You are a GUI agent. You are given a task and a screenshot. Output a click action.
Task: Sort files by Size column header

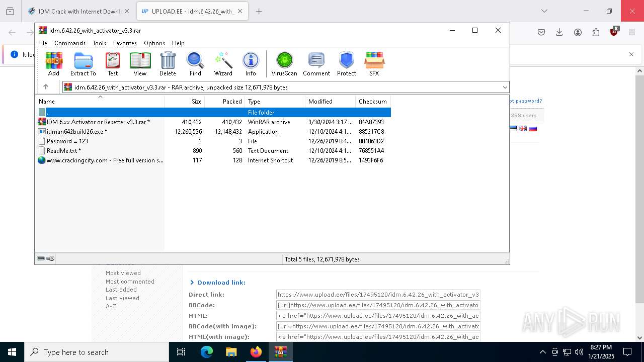185,101
